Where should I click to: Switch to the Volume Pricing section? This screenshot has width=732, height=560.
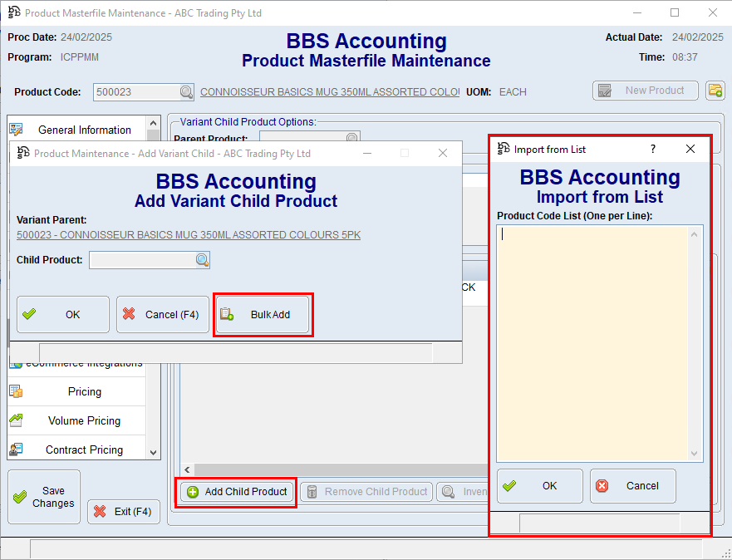point(84,421)
